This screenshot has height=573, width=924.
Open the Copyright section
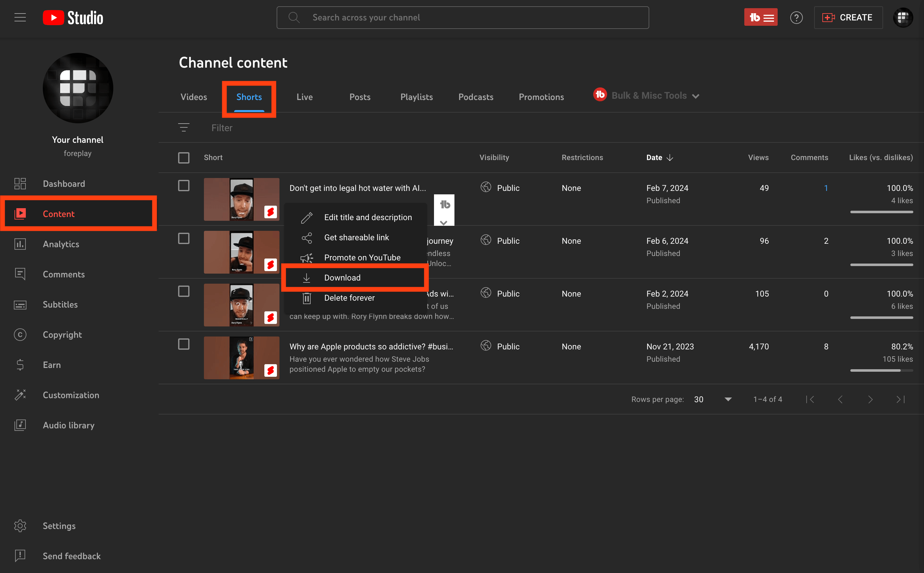coord(62,335)
